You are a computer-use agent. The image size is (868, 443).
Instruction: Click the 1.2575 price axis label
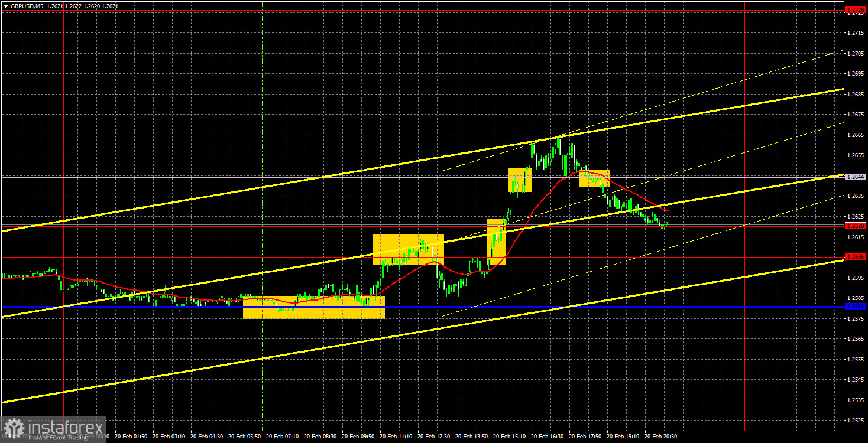tap(856, 318)
